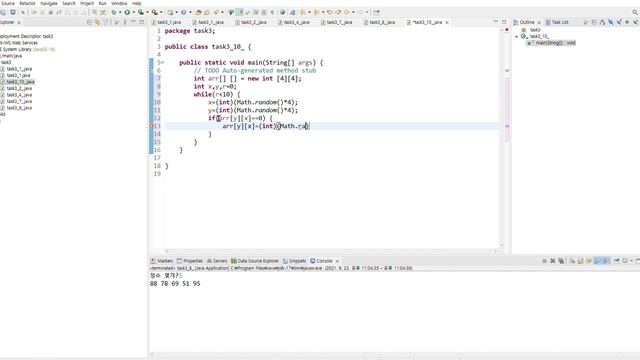Viewport: 640px width, 360px height.
Task: Toggle Scroll Lock in Console toolbar
Action: (x=580, y=261)
